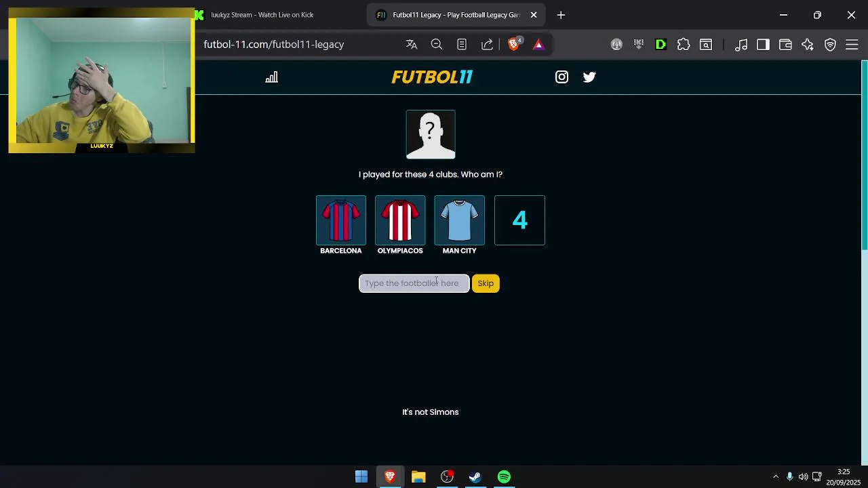Click the tab search window icon

[x=706, y=45]
